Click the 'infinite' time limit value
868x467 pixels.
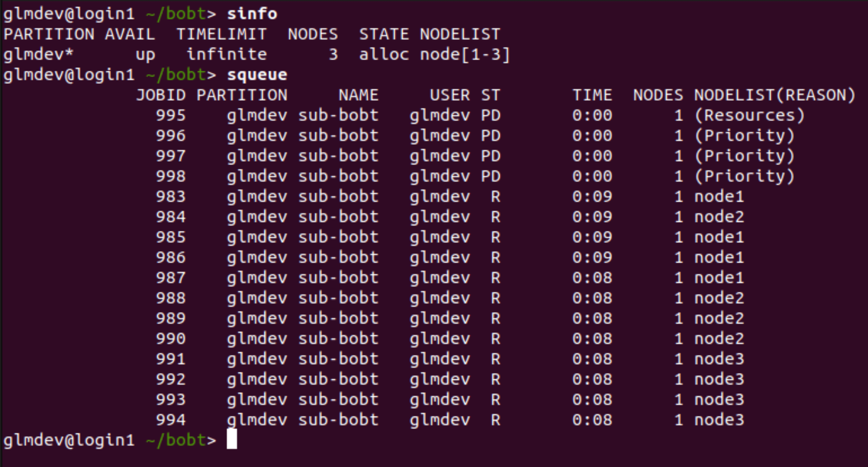click(x=227, y=54)
